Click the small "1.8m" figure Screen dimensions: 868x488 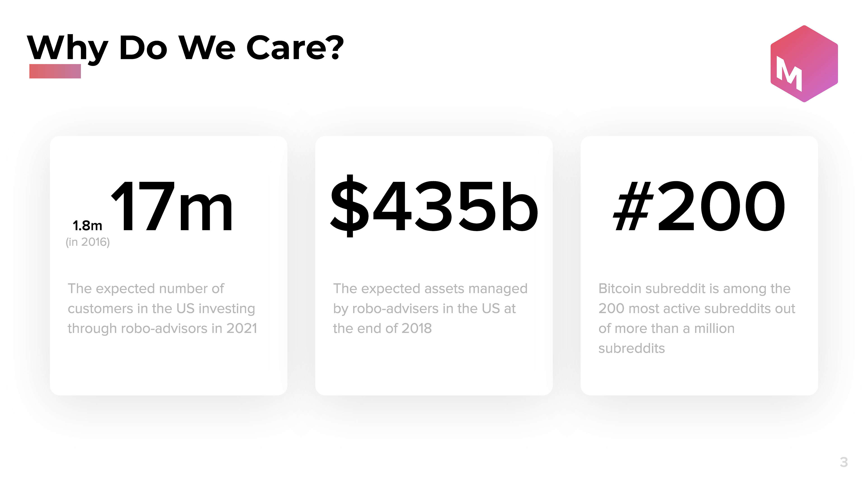[x=87, y=226]
